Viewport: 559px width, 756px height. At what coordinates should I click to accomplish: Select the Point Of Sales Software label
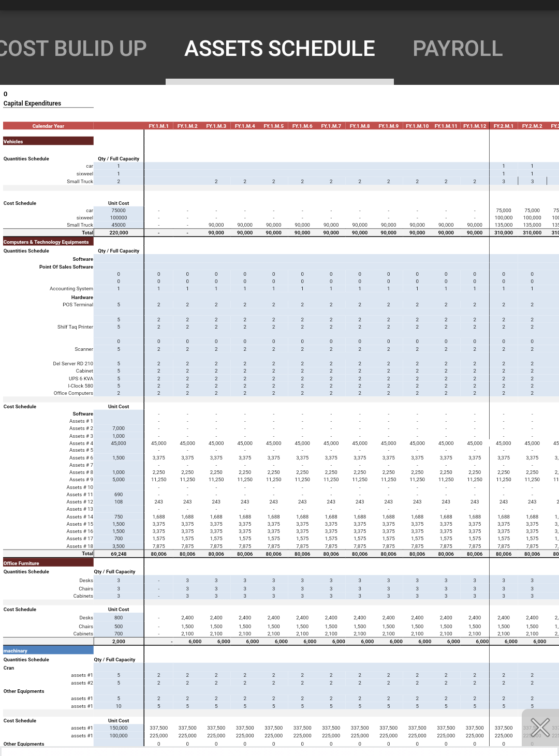[x=66, y=267]
